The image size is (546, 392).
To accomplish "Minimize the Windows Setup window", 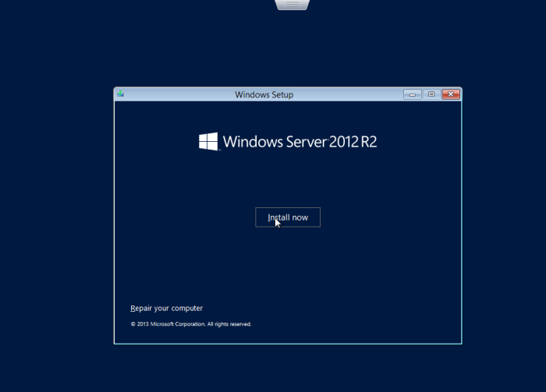I will (412, 94).
